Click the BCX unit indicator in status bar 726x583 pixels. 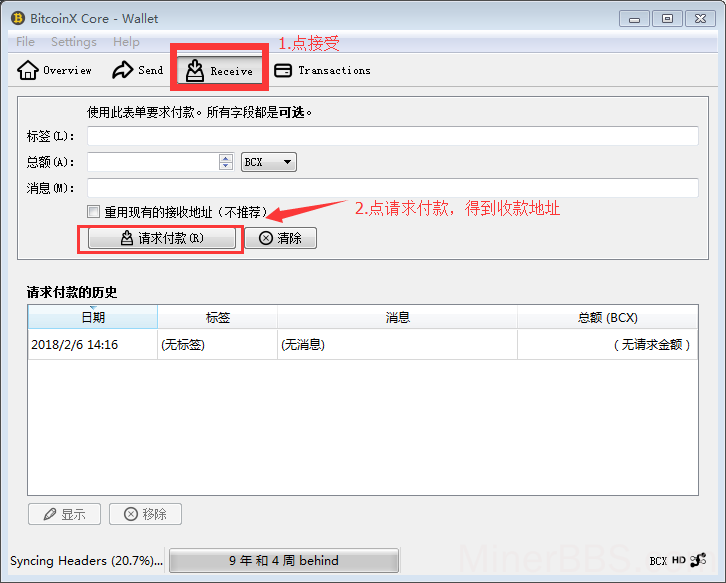click(x=658, y=561)
